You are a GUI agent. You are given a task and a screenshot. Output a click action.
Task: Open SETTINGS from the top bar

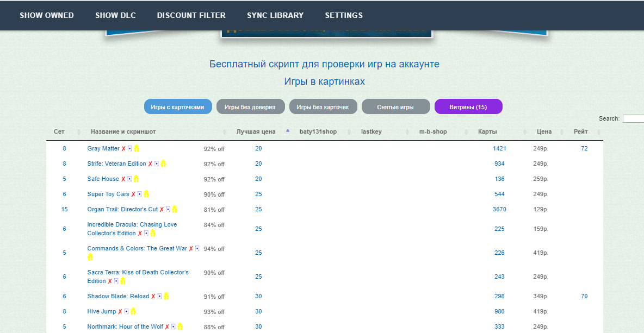[x=344, y=16]
